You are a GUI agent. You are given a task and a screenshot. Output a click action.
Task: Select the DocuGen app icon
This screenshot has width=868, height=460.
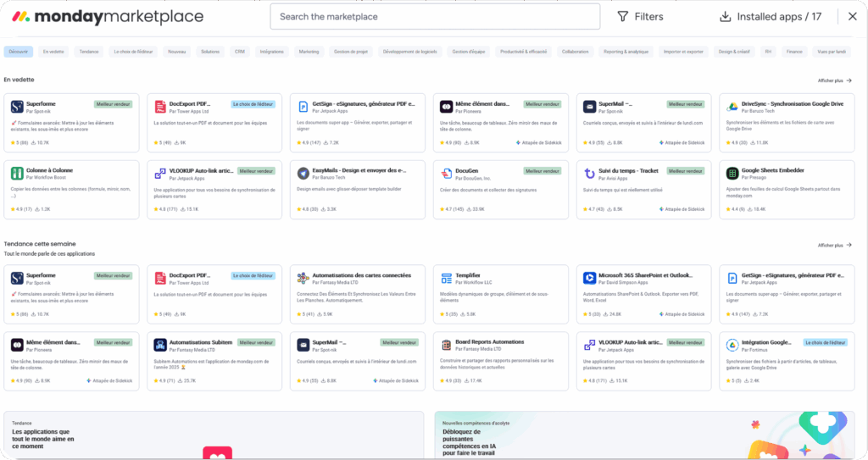446,174
